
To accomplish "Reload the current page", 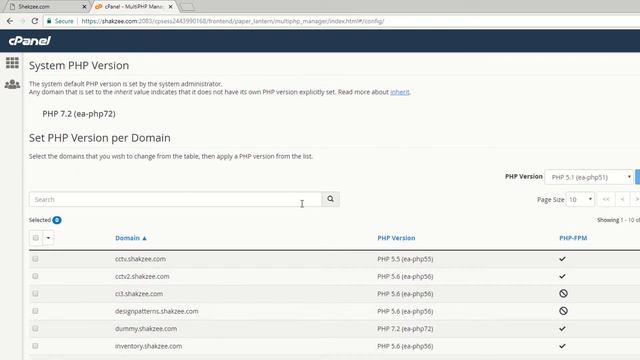I will pyautogui.click(x=35, y=21).
